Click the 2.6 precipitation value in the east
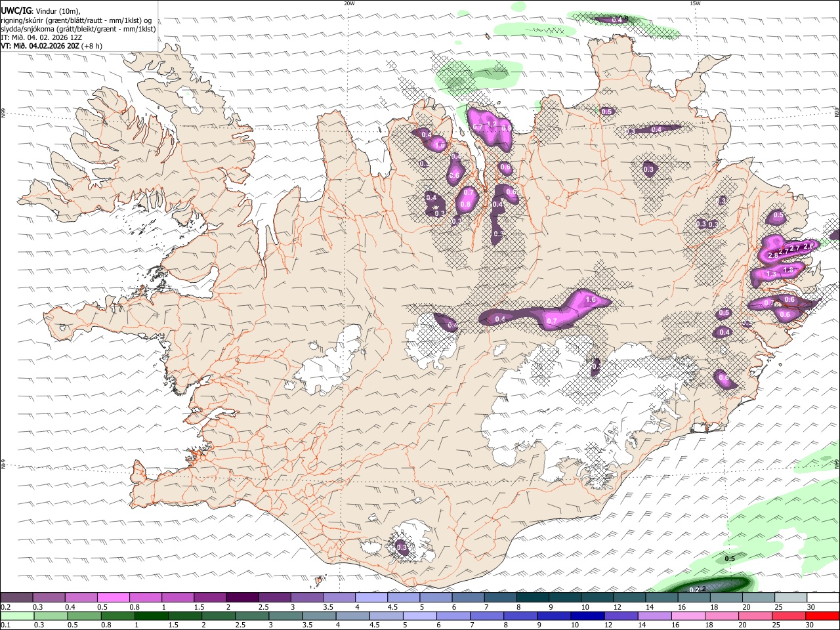 coord(808,246)
